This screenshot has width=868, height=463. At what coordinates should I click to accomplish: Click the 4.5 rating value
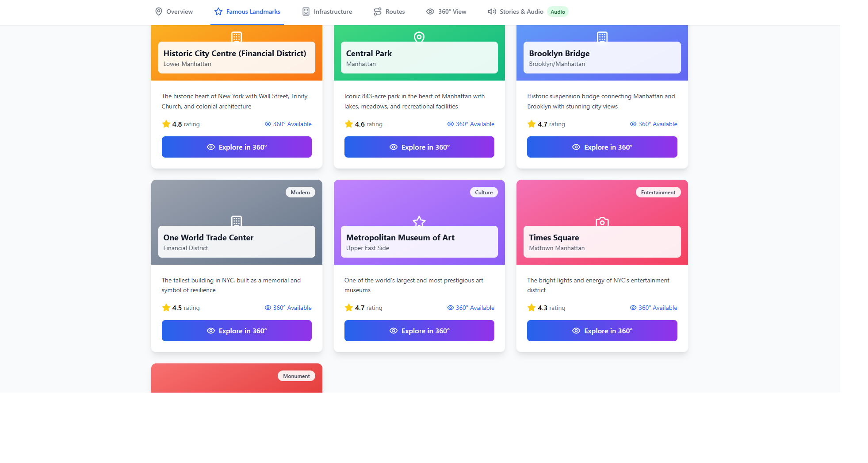pos(177,308)
